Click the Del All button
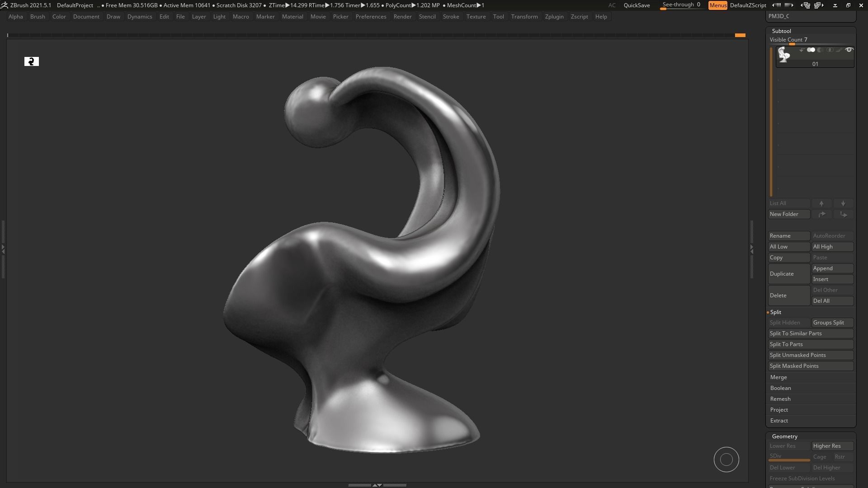 [x=832, y=301]
